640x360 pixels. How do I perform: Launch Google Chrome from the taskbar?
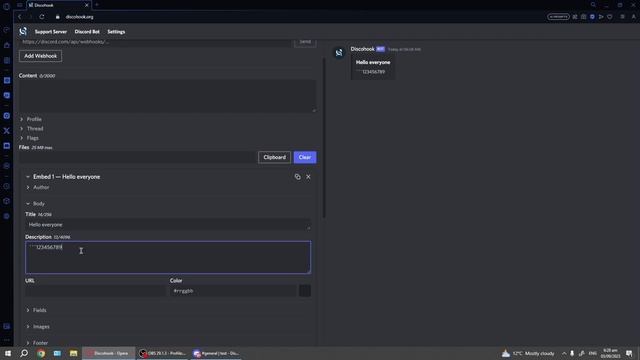click(x=41, y=353)
